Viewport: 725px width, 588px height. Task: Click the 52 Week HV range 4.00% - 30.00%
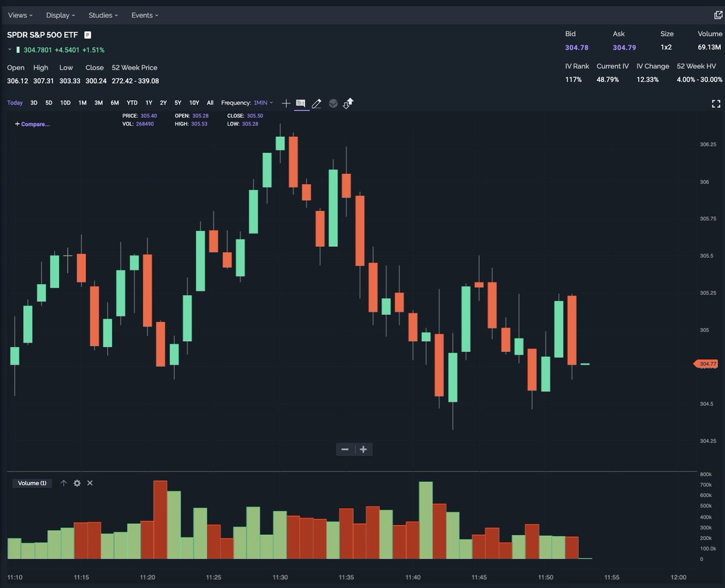[700, 80]
